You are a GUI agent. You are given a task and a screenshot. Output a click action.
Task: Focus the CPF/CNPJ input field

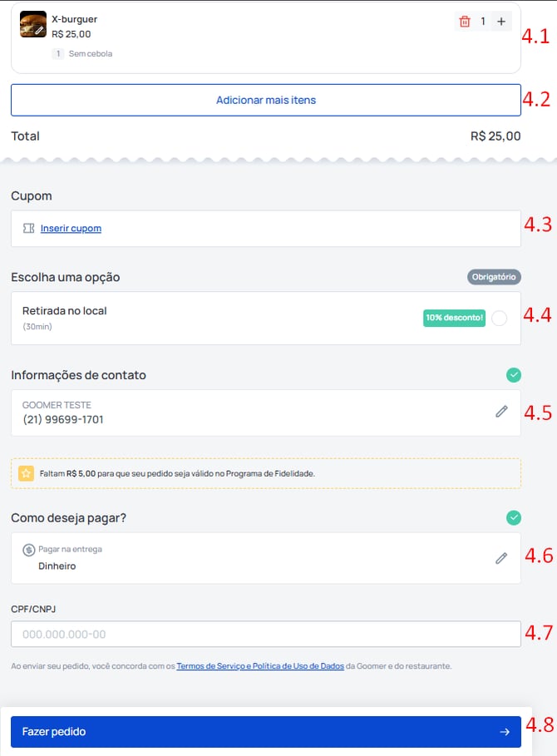(266, 634)
